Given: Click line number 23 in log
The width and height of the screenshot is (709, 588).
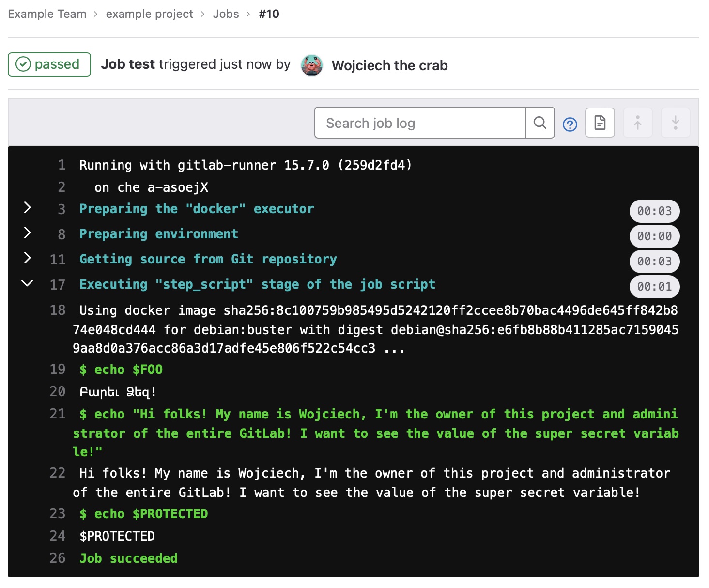Looking at the screenshot, I should point(58,514).
